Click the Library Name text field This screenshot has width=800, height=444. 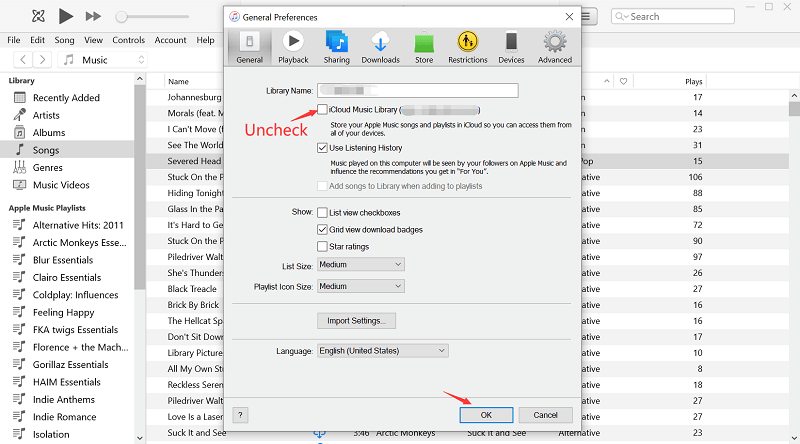[417, 90]
